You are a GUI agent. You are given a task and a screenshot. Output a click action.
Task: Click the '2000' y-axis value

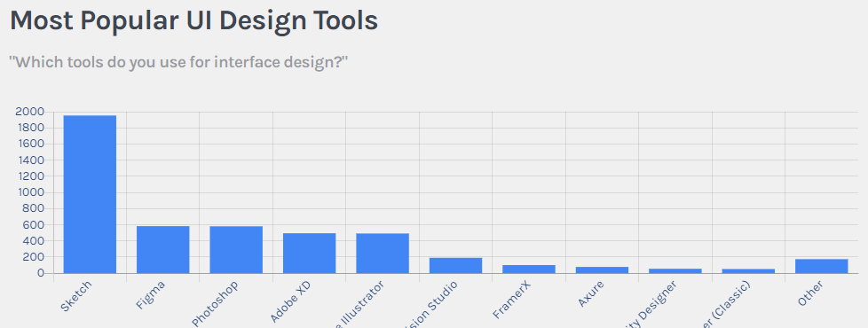coord(29,112)
